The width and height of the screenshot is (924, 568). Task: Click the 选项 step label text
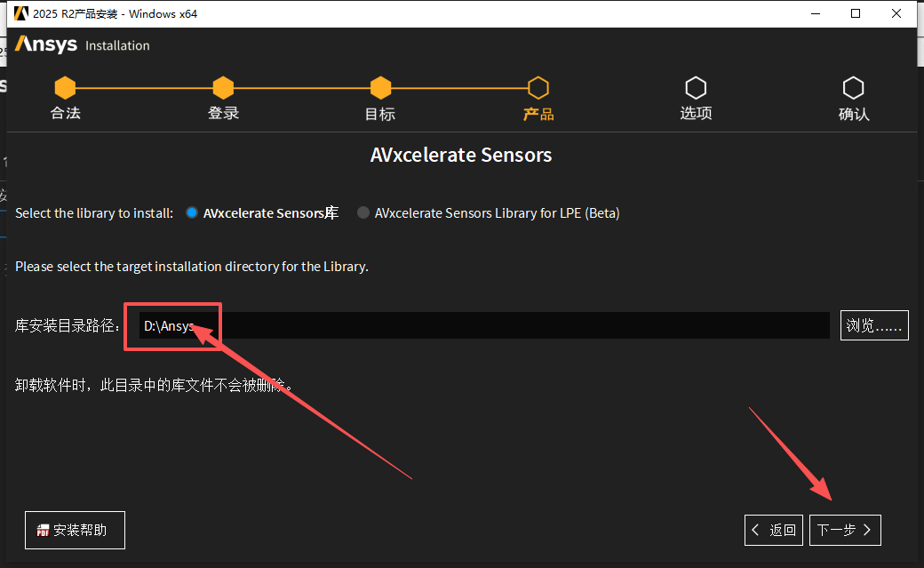coord(696,114)
